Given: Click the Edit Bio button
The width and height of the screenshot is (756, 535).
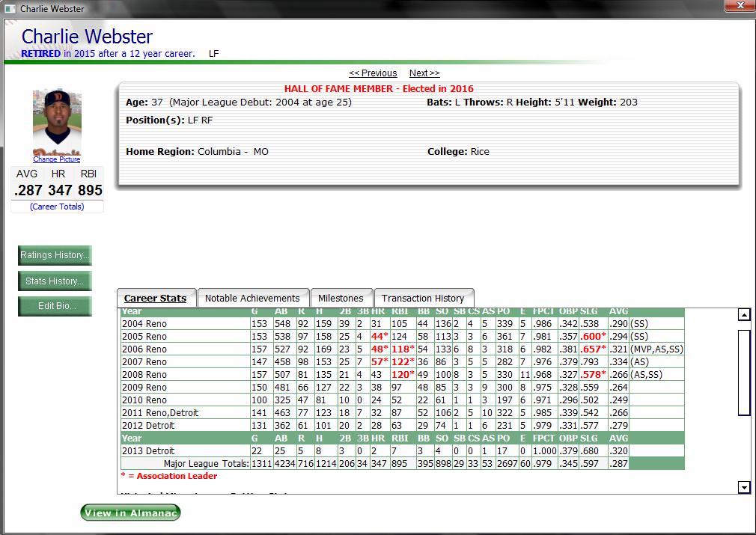Looking at the screenshot, I should point(55,306).
